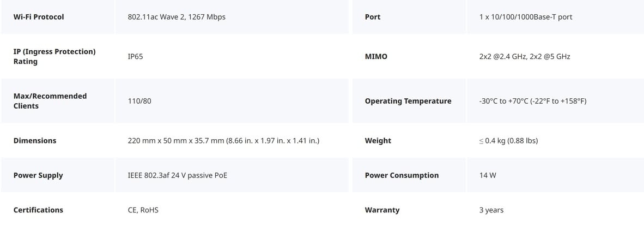
Task: Select the 802.11ac Wave 2 value
Action: (x=177, y=17)
